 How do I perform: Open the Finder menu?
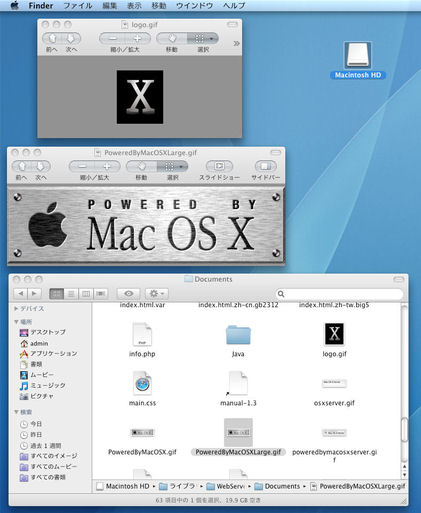[41, 6]
